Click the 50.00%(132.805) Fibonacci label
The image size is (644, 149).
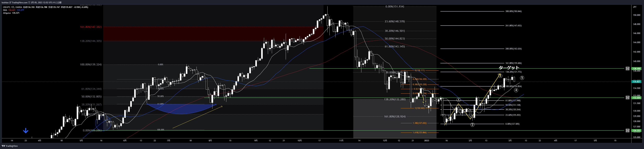coord(91,97)
